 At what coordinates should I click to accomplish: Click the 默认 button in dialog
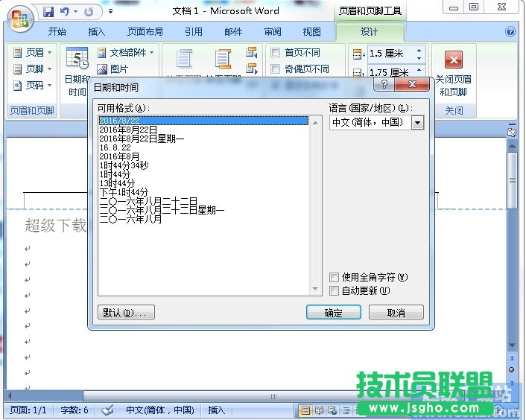126,313
